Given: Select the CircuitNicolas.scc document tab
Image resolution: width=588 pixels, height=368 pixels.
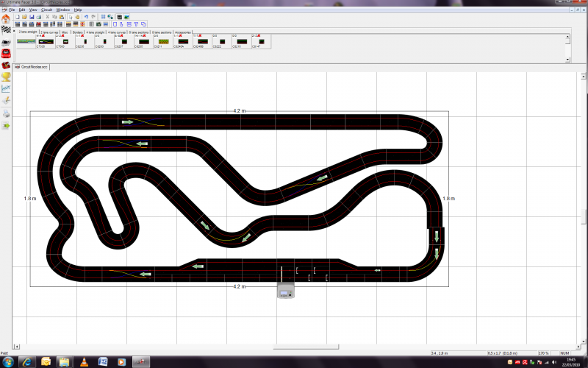Looking at the screenshot, I should 34,66.
